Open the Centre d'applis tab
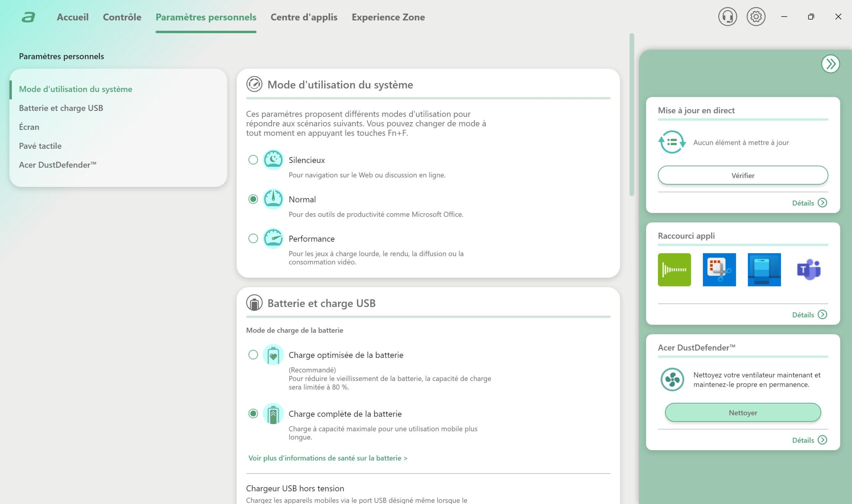The image size is (852, 504). pos(304,17)
